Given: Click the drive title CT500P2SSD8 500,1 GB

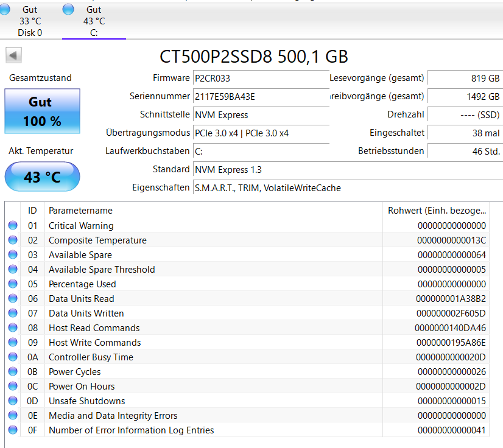Looking at the screenshot, I should pos(254,57).
